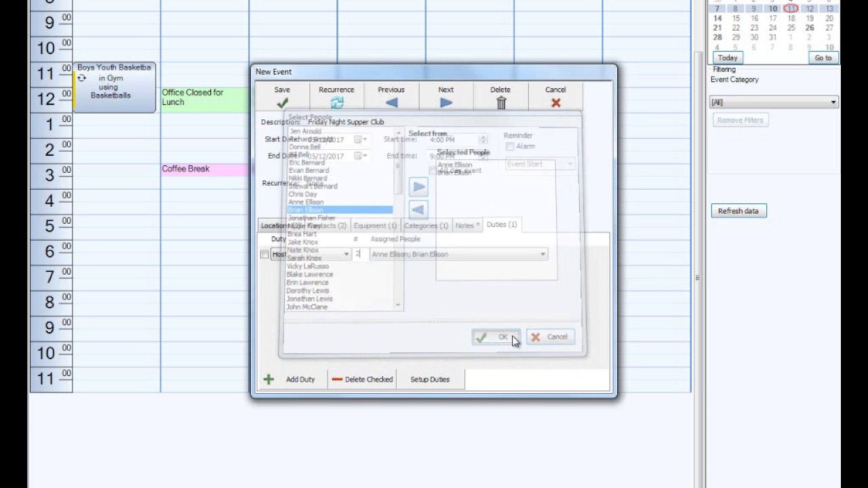
Task: Save the new event with the green checkmark
Action: click(x=281, y=102)
